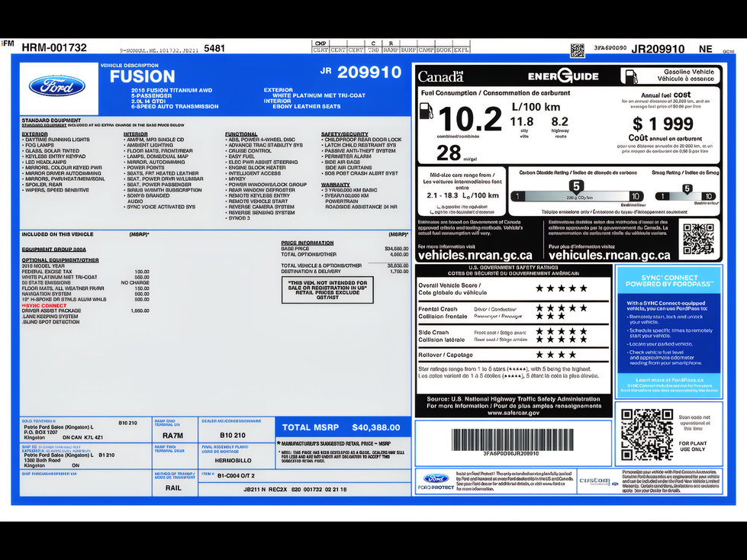
Task: Click the overall vehicle score stars
Action: click(562, 288)
